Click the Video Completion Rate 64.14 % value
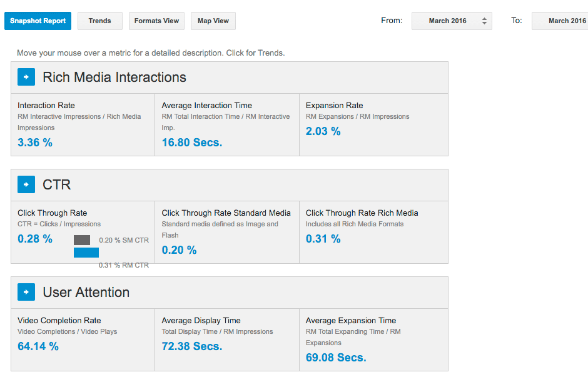The width and height of the screenshot is (588, 377). pos(38,346)
